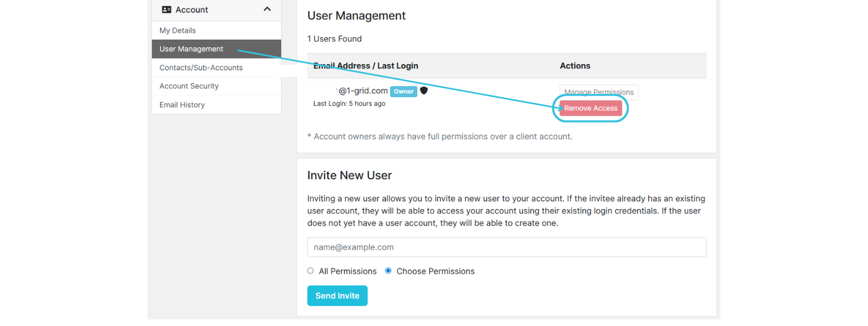Click the shield icon beside Owner badge

coord(424,91)
